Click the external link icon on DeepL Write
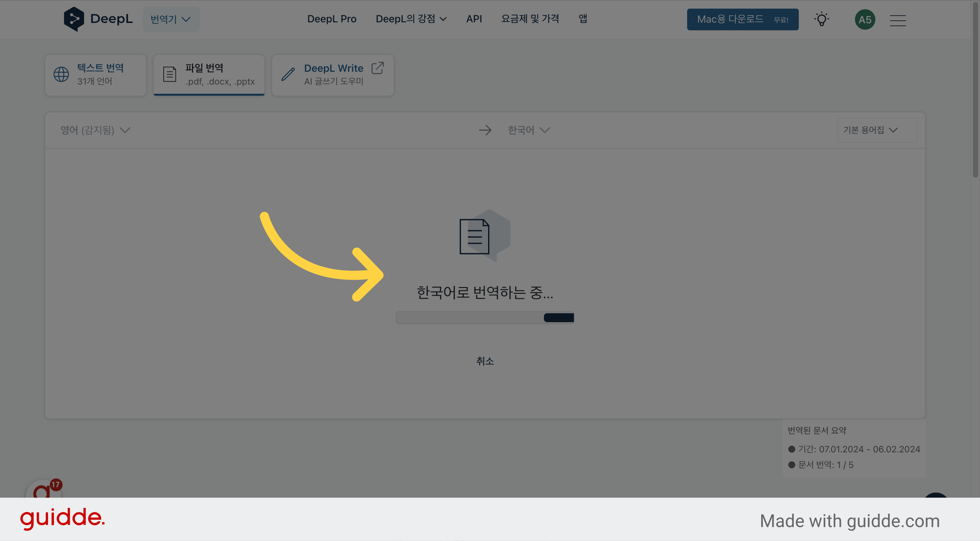Viewport: 980px width, 541px height. coord(377,68)
